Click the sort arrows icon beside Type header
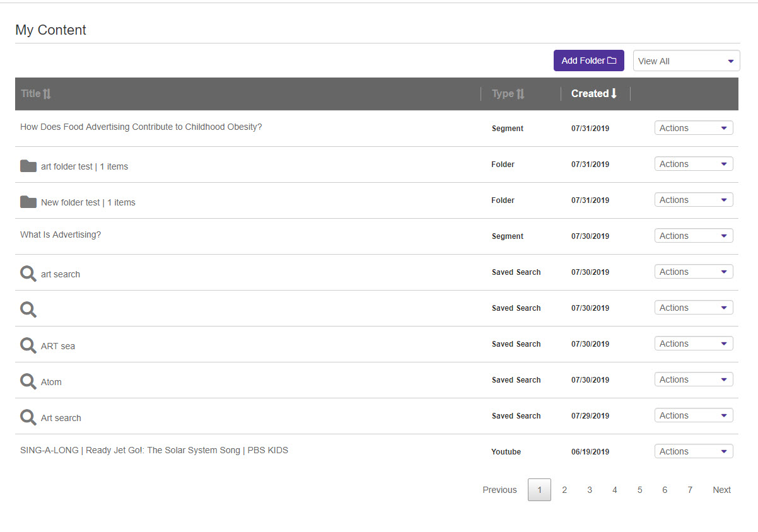Screen dimensions: 758x532 pyautogui.click(x=520, y=94)
